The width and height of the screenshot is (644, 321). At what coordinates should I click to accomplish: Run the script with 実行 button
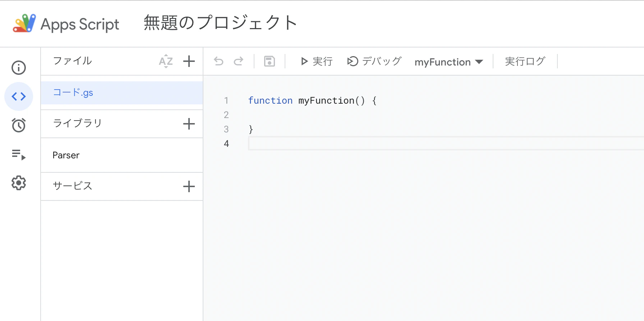point(317,62)
